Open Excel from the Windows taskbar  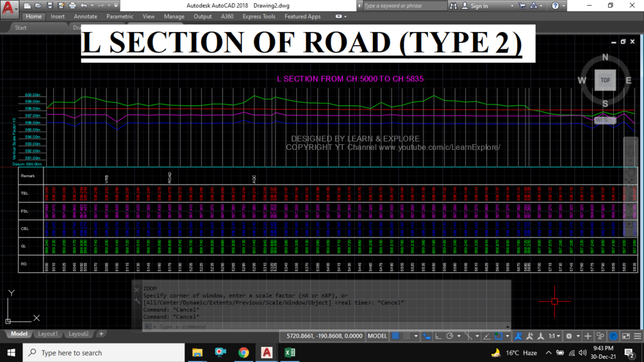[290, 352]
